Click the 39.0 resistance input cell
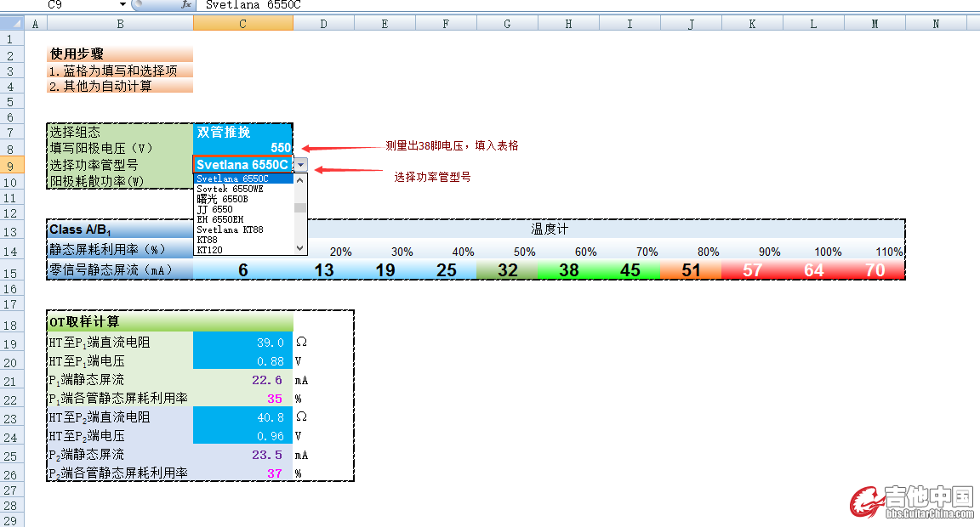Screen dimensions: 980x527 [x=243, y=343]
